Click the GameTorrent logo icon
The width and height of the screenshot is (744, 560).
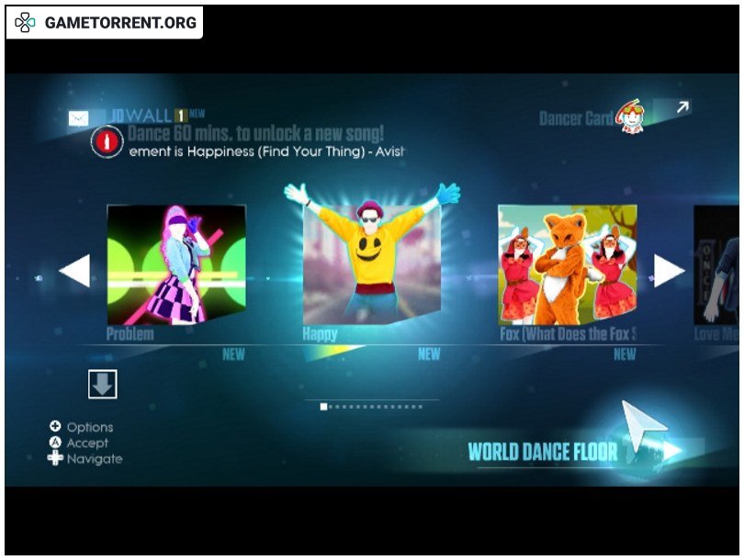pos(25,22)
